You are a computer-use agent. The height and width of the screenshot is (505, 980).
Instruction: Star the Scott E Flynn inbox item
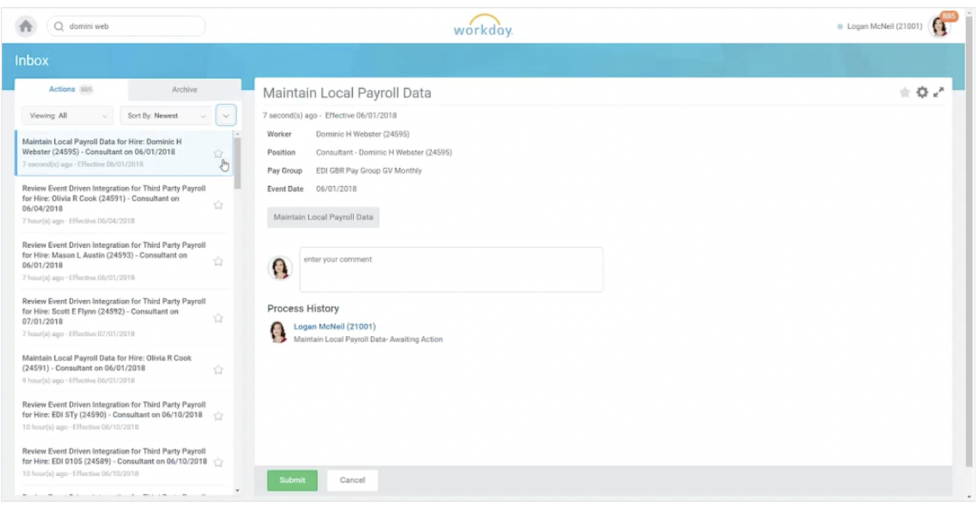[x=218, y=318]
